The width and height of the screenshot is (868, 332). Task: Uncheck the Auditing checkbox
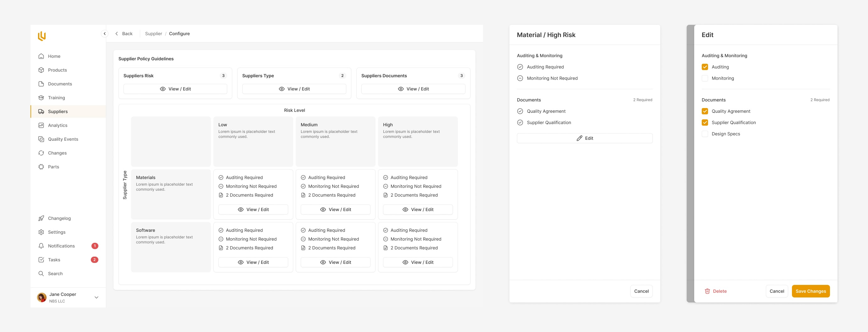(x=705, y=67)
